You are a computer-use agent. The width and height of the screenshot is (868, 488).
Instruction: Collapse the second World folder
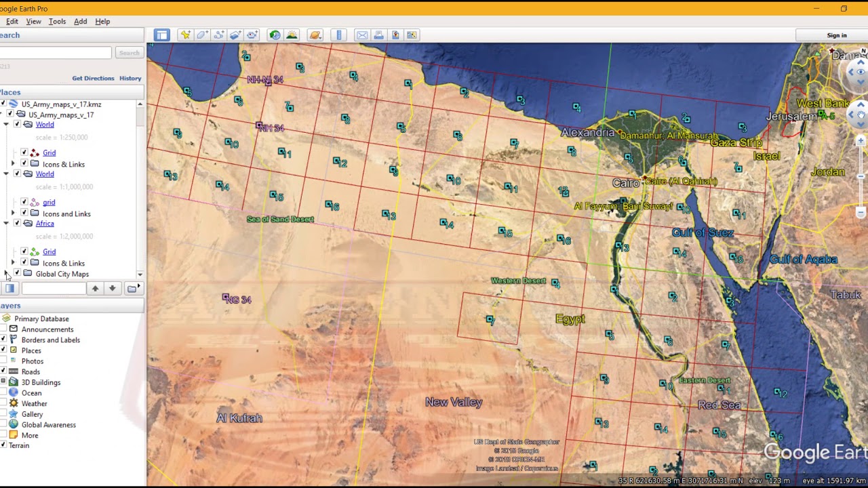coord(6,174)
